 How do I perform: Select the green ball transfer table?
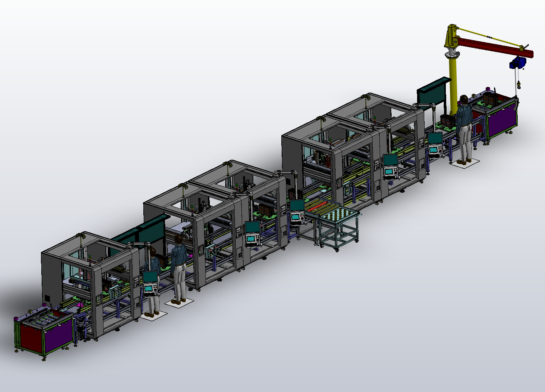[x=338, y=215]
